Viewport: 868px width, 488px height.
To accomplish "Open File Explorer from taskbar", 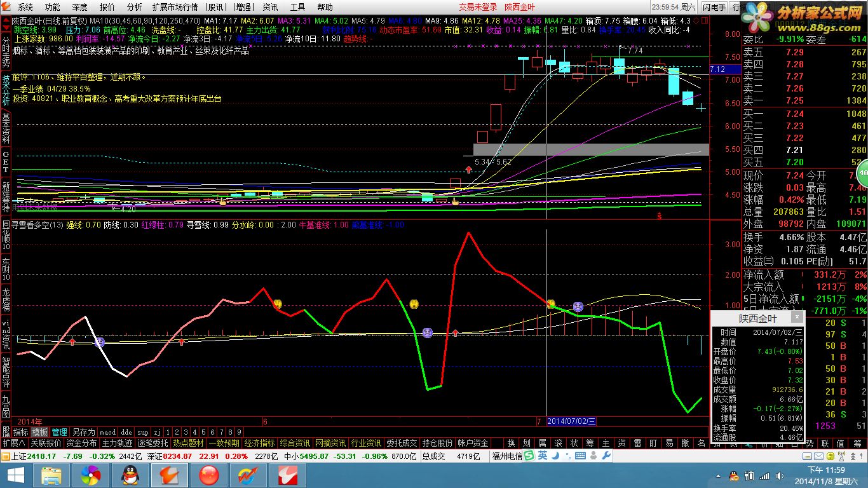I will [52, 475].
